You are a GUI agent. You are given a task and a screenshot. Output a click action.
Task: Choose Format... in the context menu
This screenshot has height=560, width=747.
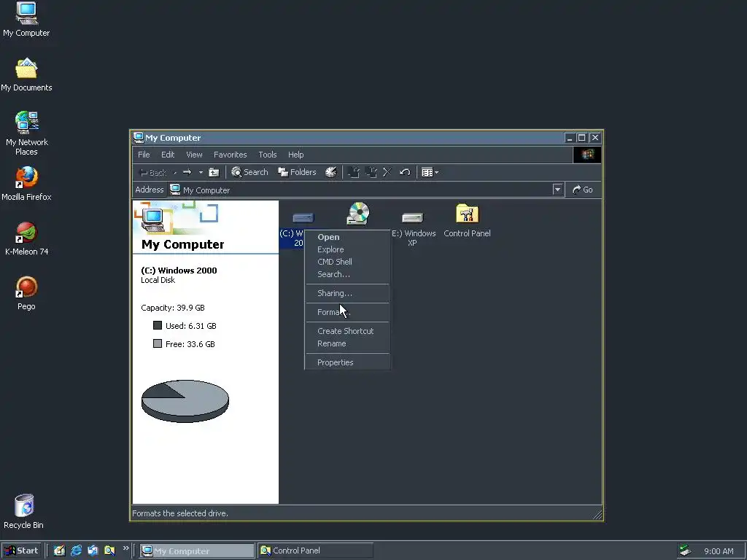[347, 312]
